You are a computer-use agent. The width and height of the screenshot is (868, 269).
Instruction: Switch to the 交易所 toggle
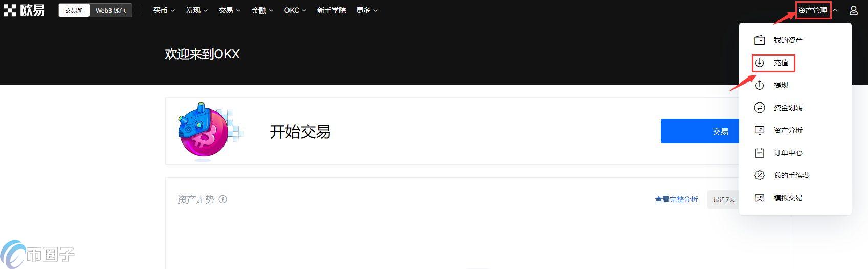[x=74, y=10]
